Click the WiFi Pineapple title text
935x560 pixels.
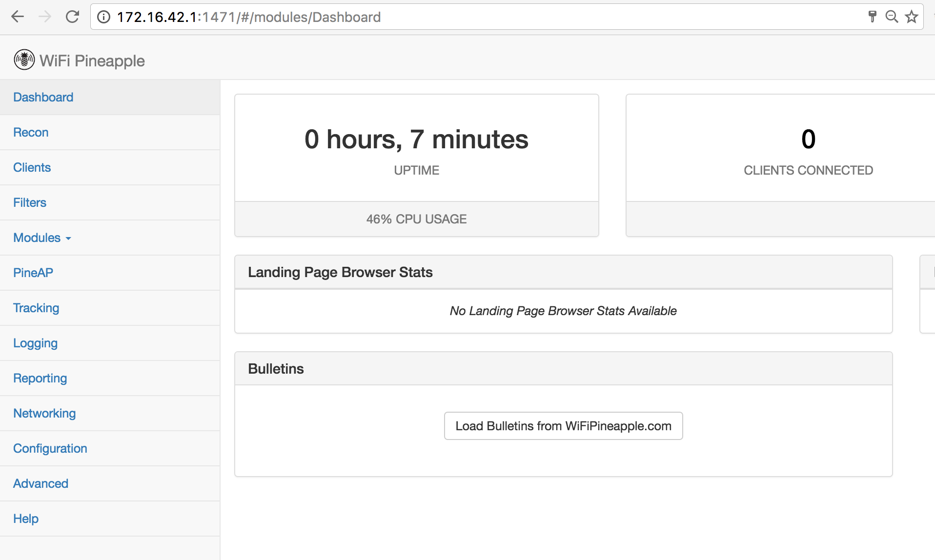(92, 60)
